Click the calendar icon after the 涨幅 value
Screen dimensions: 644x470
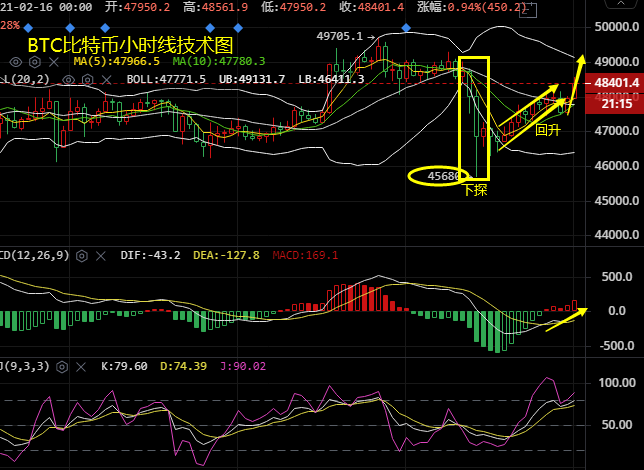pos(528,10)
